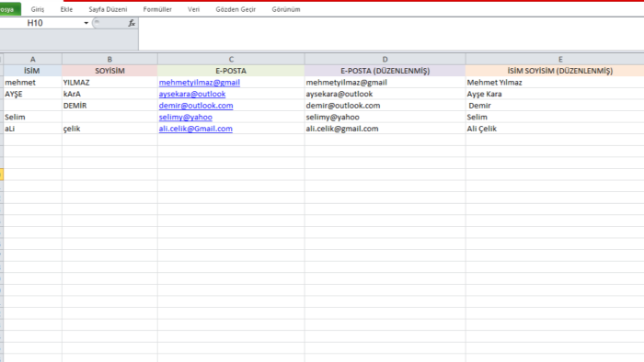
Task: Select the Görünüm ribbon tab
Action: click(286, 9)
